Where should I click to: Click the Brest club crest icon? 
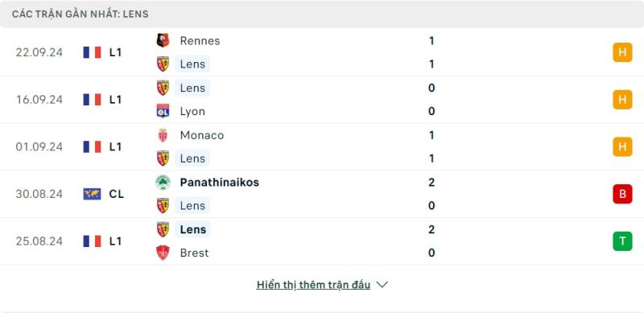[x=163, y=253]
